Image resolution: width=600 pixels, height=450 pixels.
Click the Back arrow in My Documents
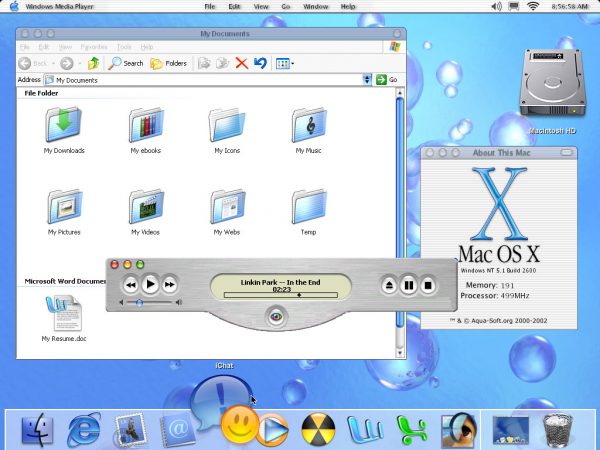pyautogui.click(x=25, y=63)
